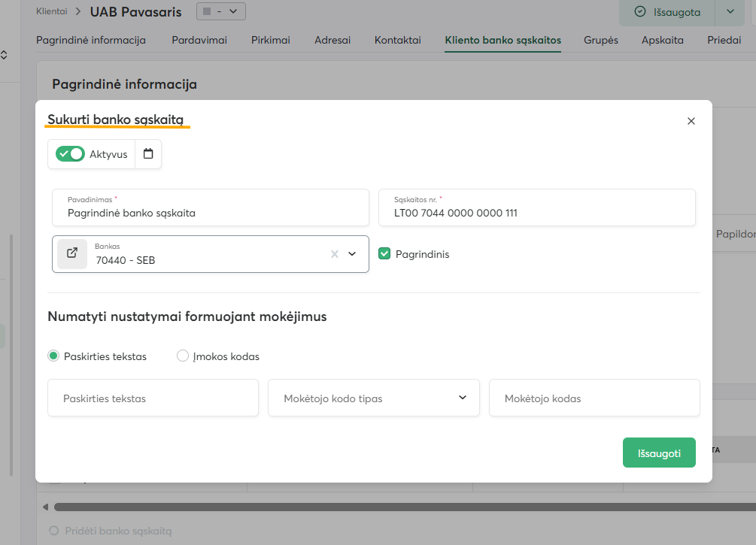Open the status dropdown next to UAB Pavasaris
The width and height of the screenshot is (756, 545).
click(x=220, y=11)
